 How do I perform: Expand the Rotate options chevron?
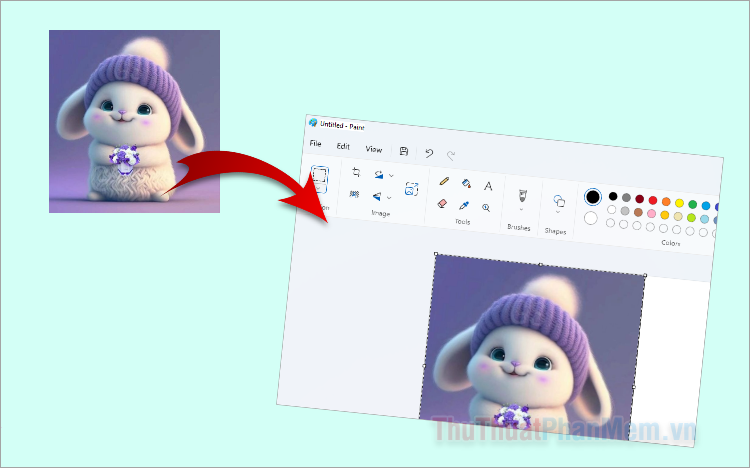[391, 176]
